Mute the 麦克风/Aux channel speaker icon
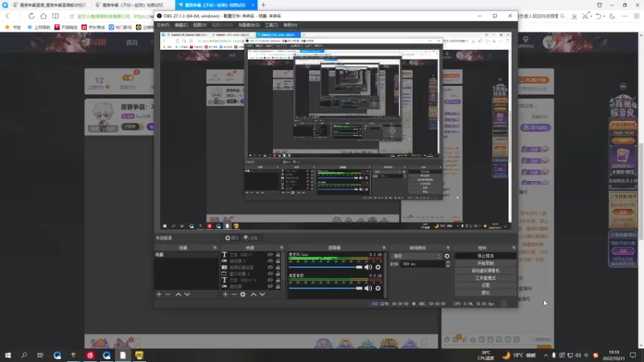644x362 pixels. (368, 267)
